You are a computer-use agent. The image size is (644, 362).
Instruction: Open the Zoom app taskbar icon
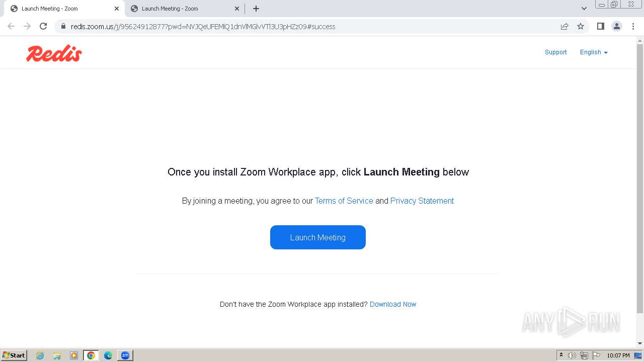(125, 355)
